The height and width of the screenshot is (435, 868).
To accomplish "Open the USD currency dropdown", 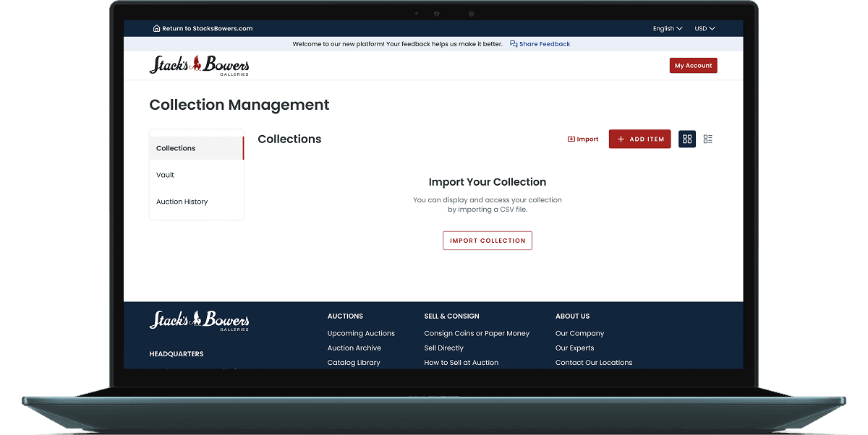I will (703, 28).
